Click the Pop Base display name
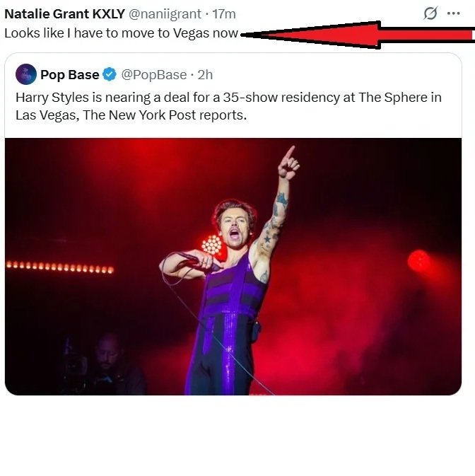475x476 pixels. pos(69,74)
